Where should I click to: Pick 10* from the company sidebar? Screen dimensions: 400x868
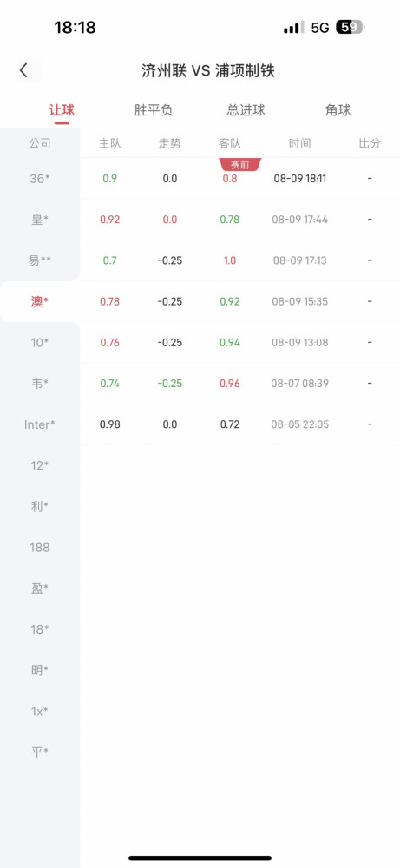tap(40, 342)
